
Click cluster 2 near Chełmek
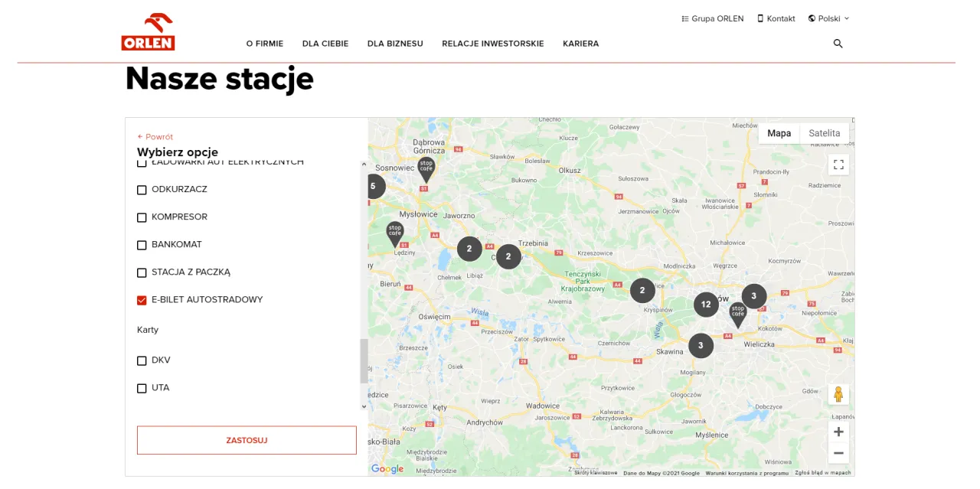[x=469, y=249]
